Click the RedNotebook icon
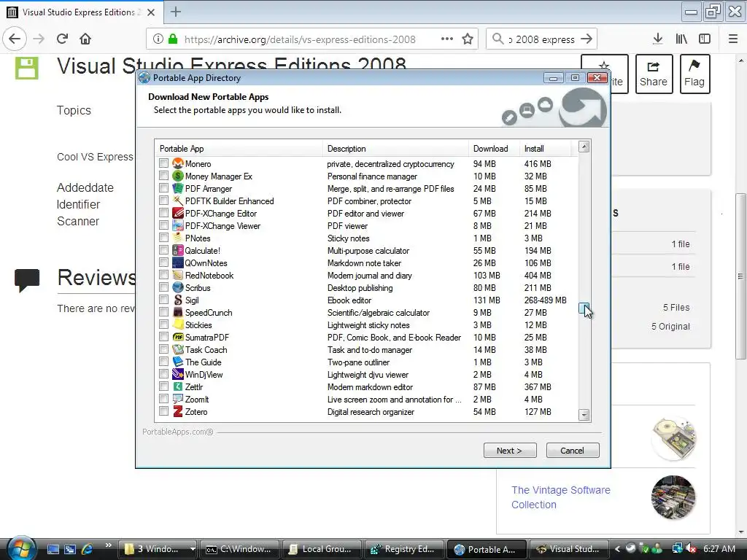747x560 pixels. [178, 275]
